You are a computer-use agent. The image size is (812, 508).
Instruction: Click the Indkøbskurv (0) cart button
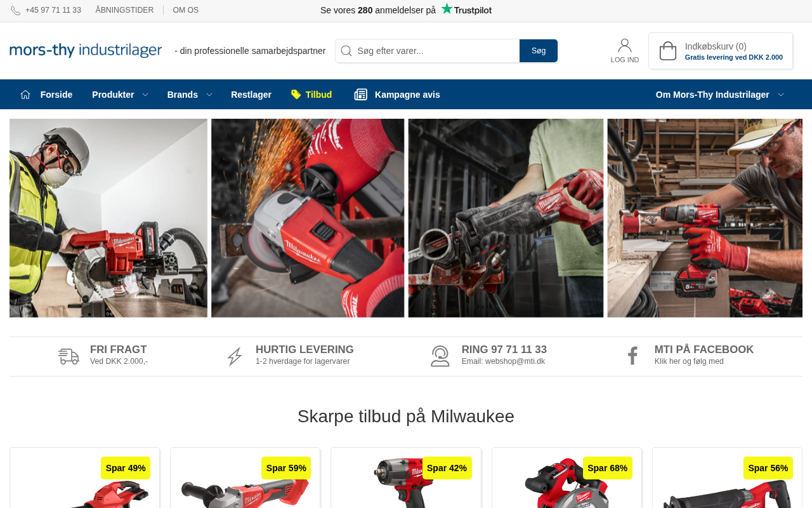[721, 51]
